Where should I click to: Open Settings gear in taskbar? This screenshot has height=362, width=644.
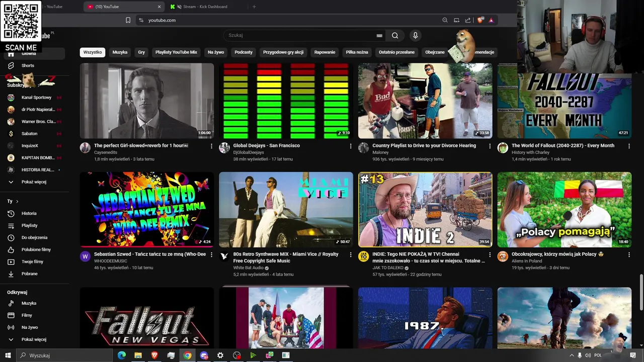point(220,355)
